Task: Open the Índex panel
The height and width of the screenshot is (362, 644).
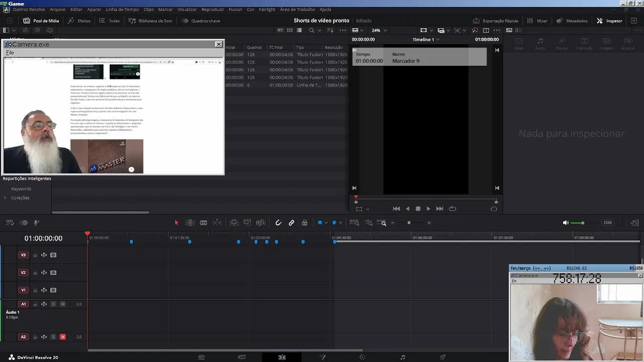Action: [x=110, y=21]
